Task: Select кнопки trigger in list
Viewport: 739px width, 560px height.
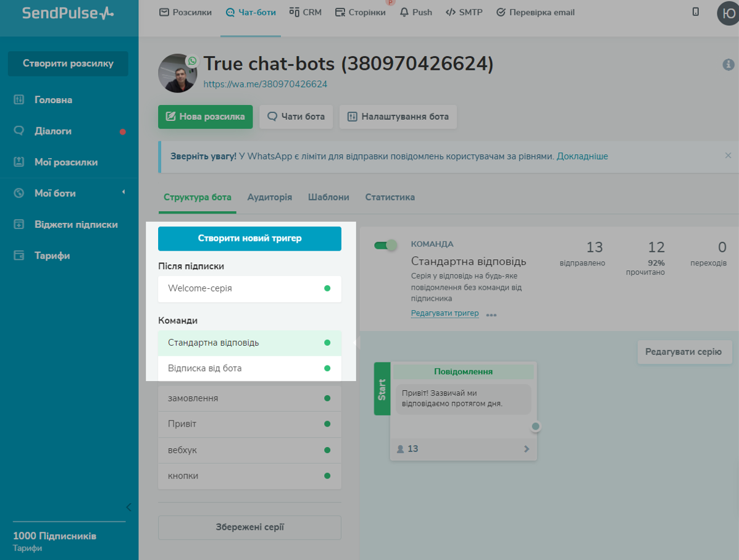Action: pyautogui.click(x=249, y=476)
